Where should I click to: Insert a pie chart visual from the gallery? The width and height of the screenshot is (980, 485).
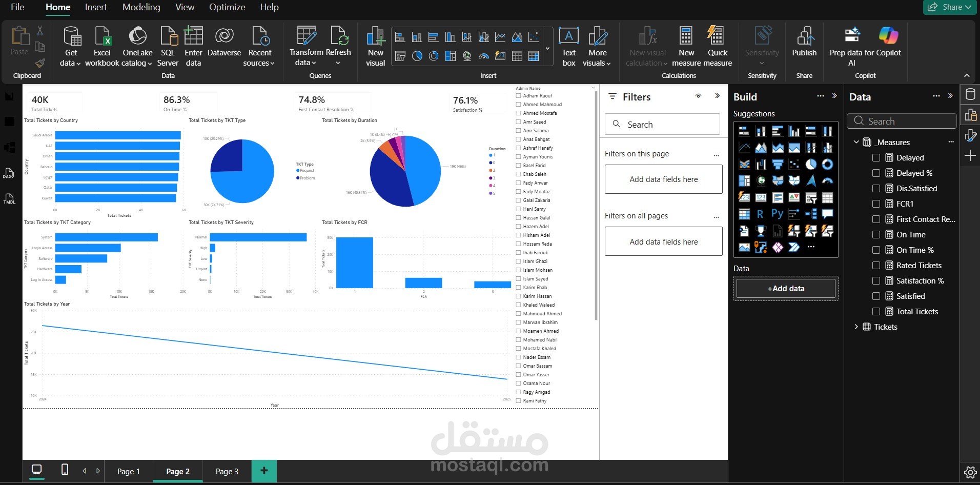417,56
